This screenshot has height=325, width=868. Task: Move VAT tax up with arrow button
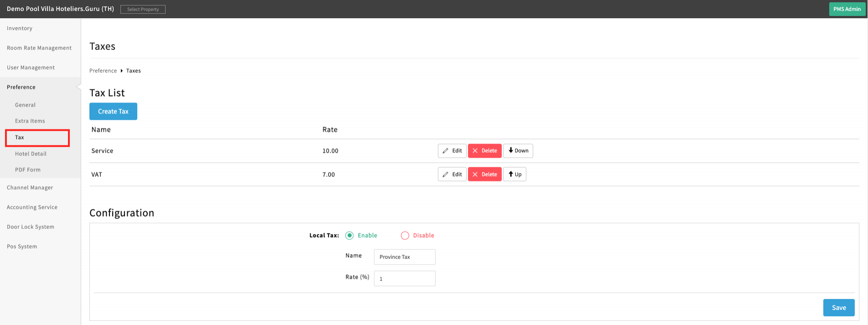pos(515,175)
